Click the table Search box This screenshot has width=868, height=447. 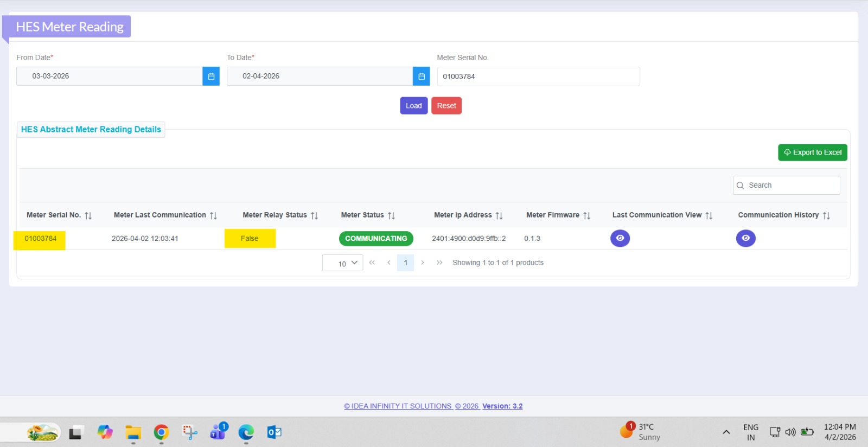click(787, 186)
